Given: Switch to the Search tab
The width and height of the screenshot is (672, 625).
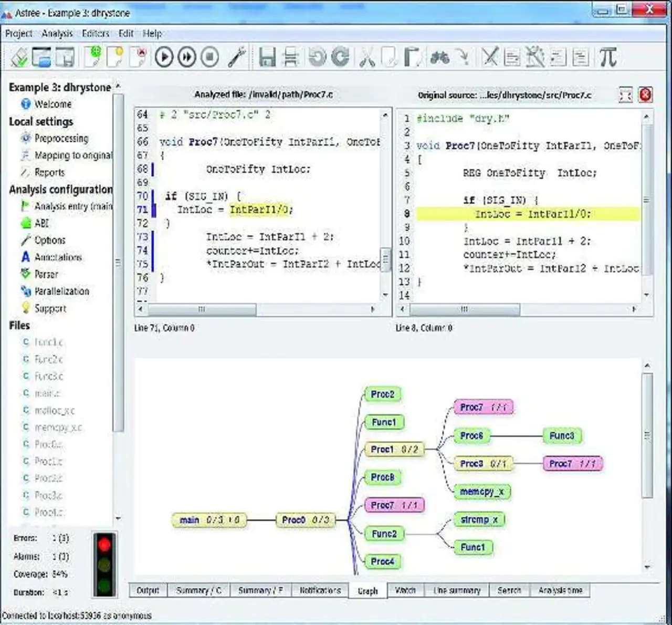Looking at the screenshot, I should pos(509,590).
